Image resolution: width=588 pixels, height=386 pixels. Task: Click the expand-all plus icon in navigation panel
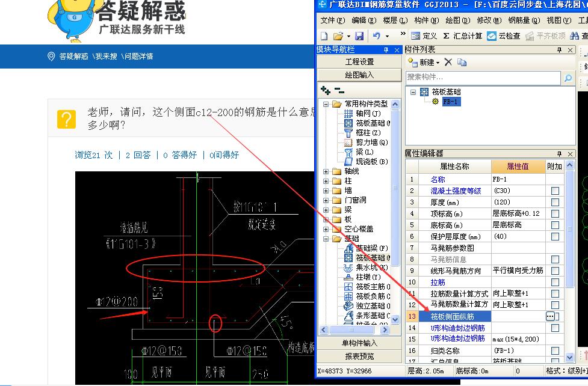[x=326, y=90]
